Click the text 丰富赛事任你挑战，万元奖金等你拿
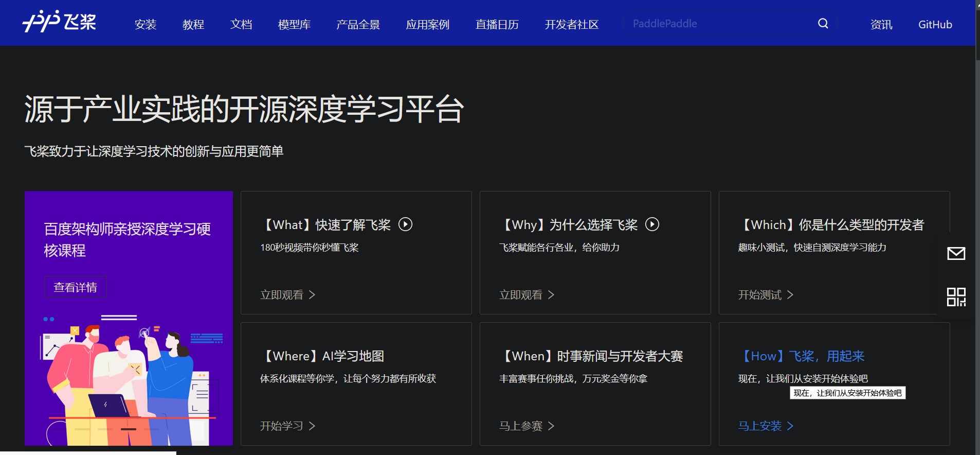 tap(573, 379)
